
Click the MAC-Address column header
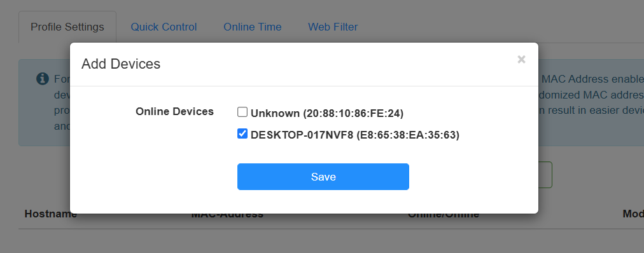tap(227, 214)
